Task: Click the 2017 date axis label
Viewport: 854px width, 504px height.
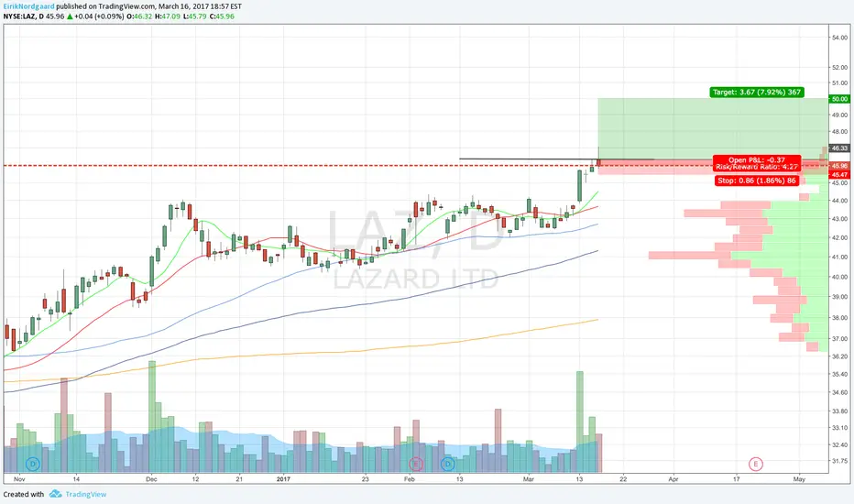Action: click(283, 479)
